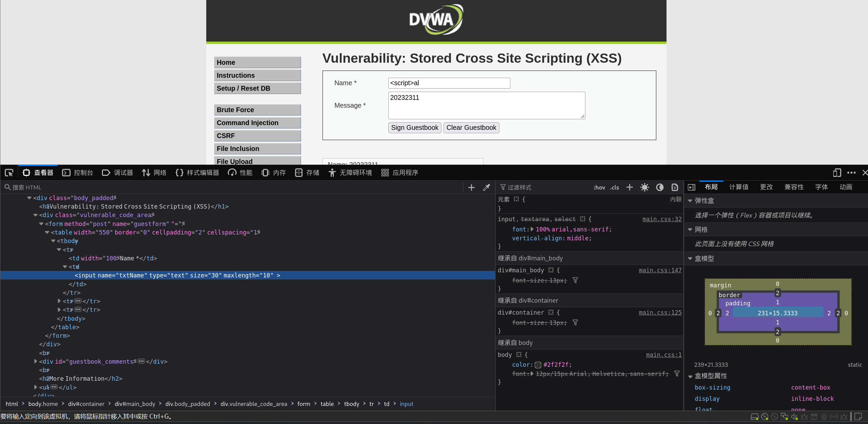Click add new style rule plus icon
868x424 pixels.
tap(630, 187)
